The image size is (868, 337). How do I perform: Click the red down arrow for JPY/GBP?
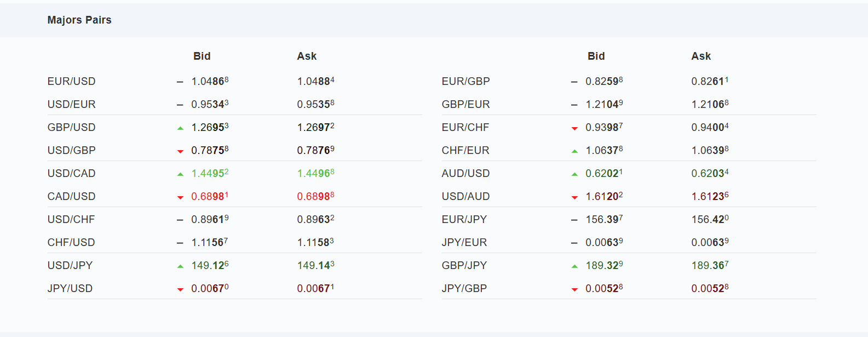tap(574, 289)
